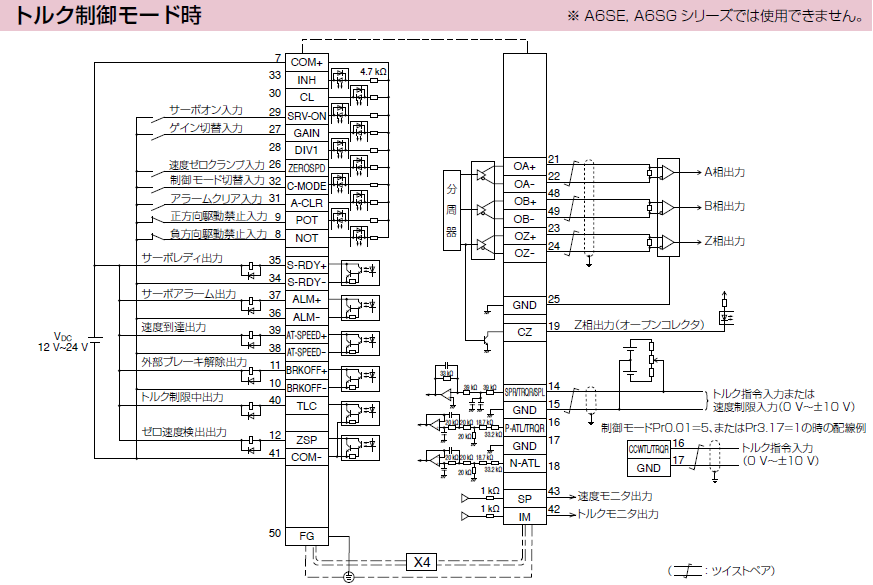Select the 制御モードPr0.01=5 wiring note
The image size is (873, 585).
[734, 428]
